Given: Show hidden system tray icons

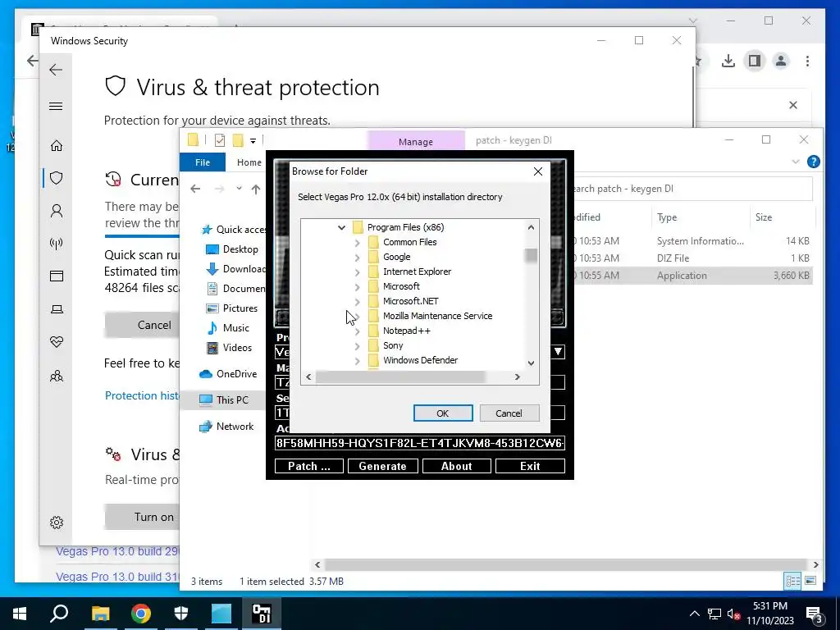Looking at the screenshot, I should point(694,614).
